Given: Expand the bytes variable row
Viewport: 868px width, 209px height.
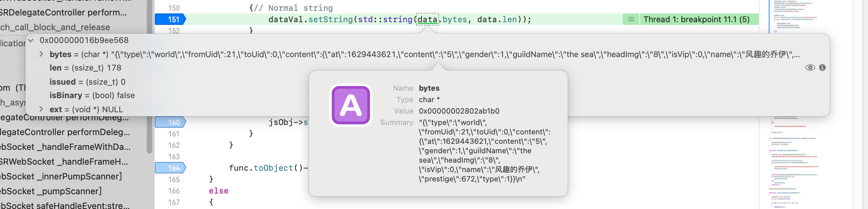Looking at the screenshot, I should 41,54.
